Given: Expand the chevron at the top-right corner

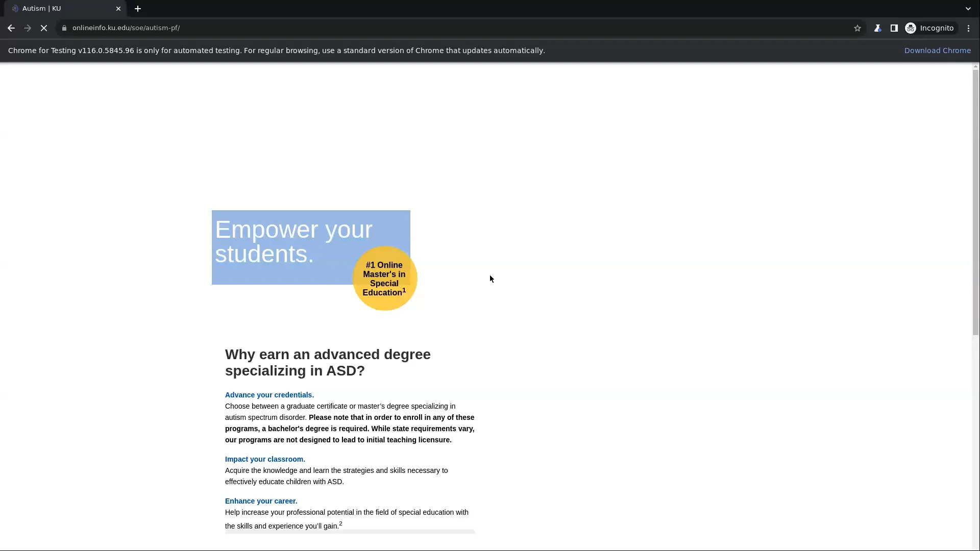Looking at the screenshot, I should 967,9.
